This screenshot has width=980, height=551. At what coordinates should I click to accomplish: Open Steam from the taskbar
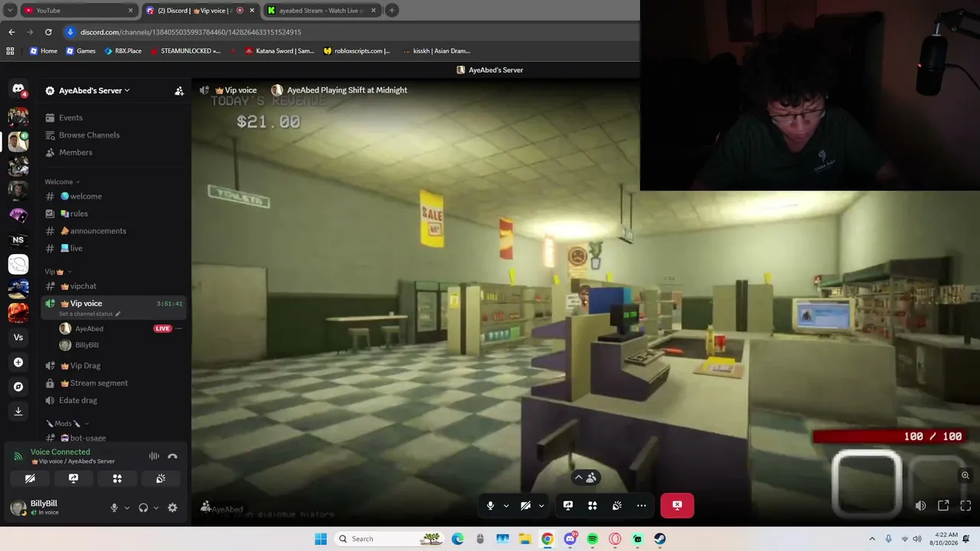click(x=660, y=539)
